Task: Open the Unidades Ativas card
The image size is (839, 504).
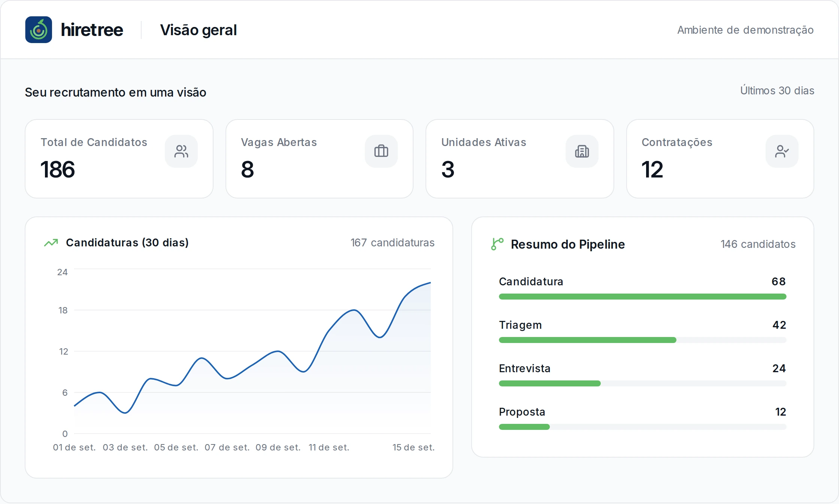Action: point(520,159)
